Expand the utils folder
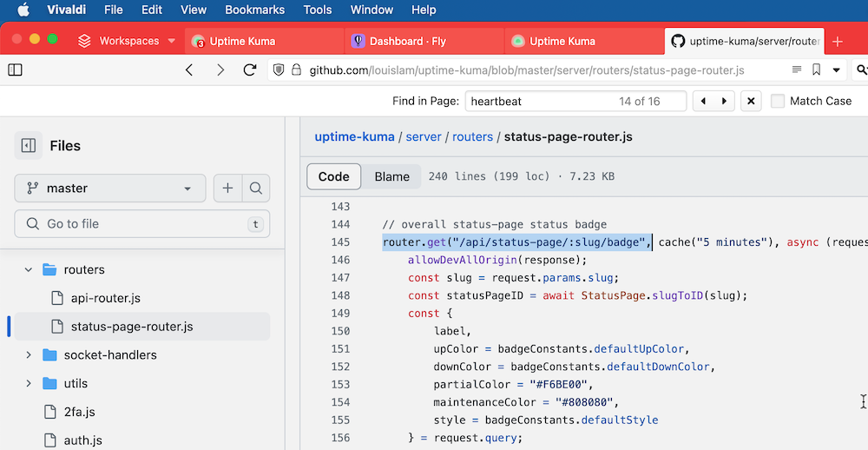 [x=29, y=383]
